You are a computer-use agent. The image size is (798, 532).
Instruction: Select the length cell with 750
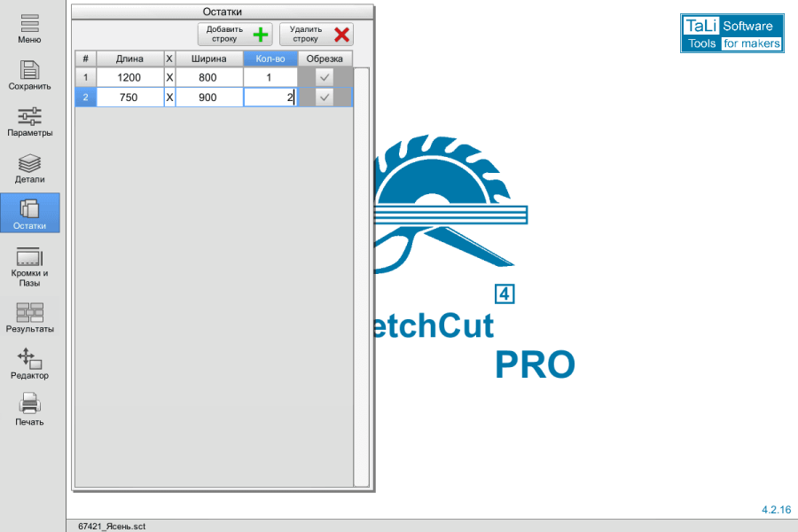[x=129, y=98]
